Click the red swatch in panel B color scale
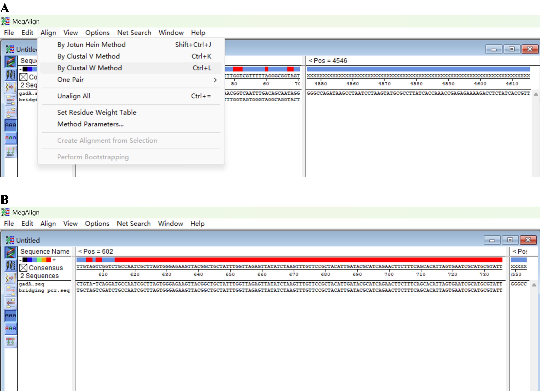551x392 pixels. coord(49,260)
